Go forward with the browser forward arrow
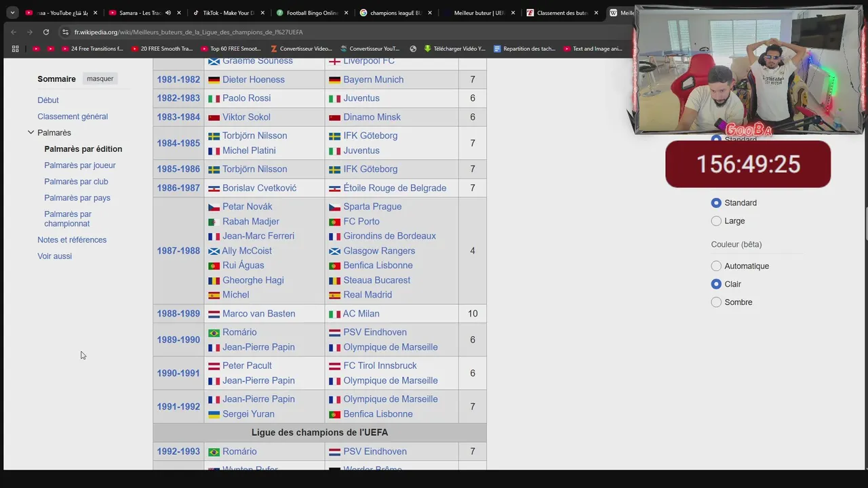This screenshot has width=868, height=488. (x=30, y=32)
